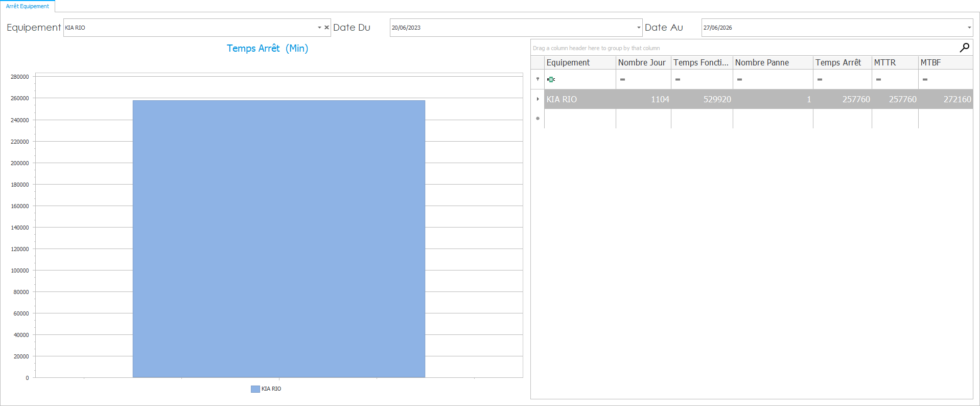Click the Temps Arrêt filter equals icon

click(x=820, y=79)
